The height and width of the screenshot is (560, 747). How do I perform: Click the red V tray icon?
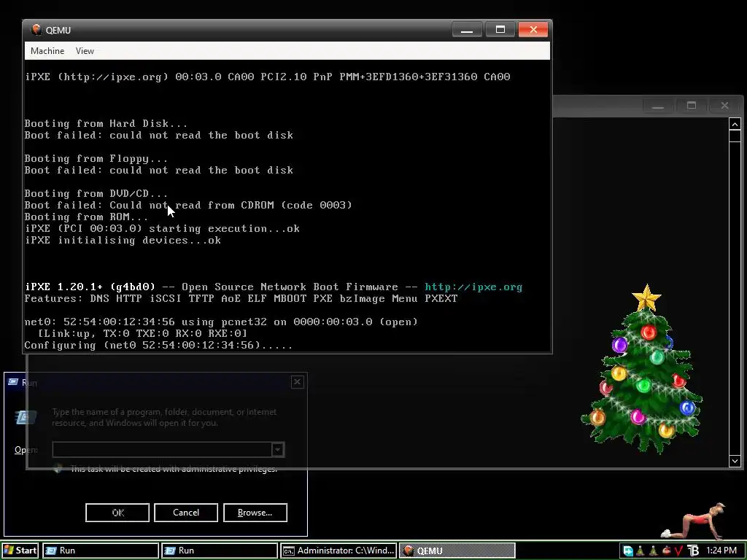[679, 551]
